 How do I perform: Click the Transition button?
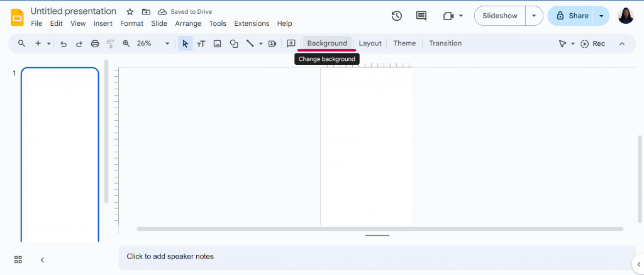[445, 43]
